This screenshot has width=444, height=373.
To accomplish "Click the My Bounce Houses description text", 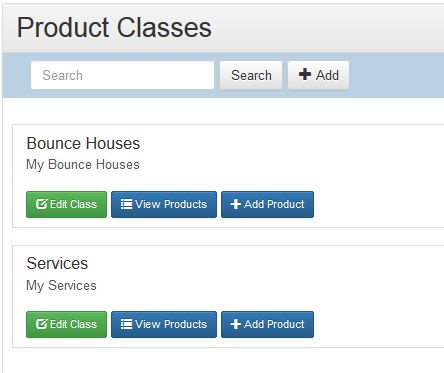I will pyautogui.click(x=83, y=165).
